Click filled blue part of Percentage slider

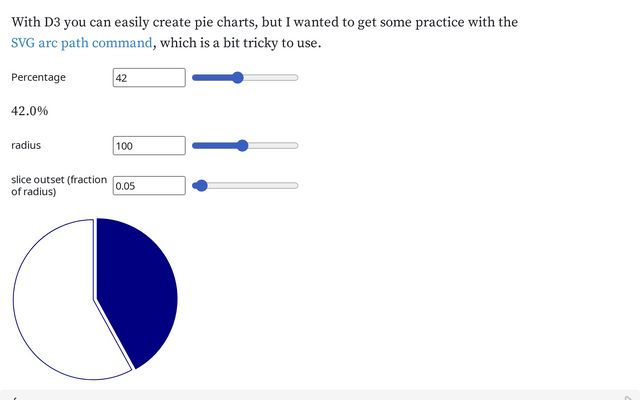(211, 77)
